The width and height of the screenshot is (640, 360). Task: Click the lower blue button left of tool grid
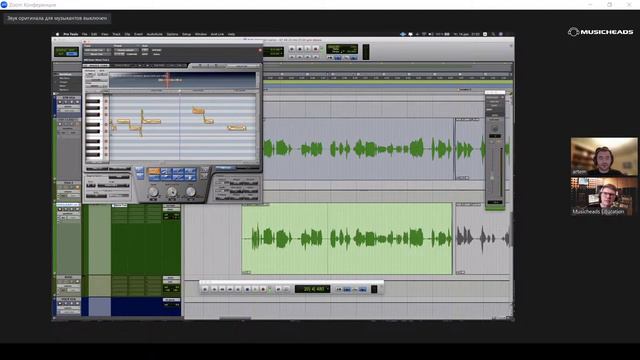point(140,176)
